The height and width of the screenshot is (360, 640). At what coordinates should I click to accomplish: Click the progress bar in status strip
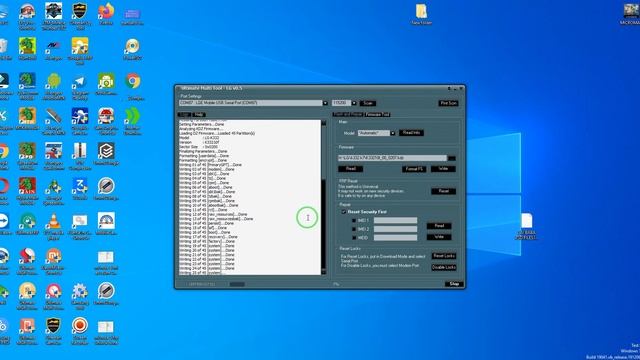[x=237, y=284]
